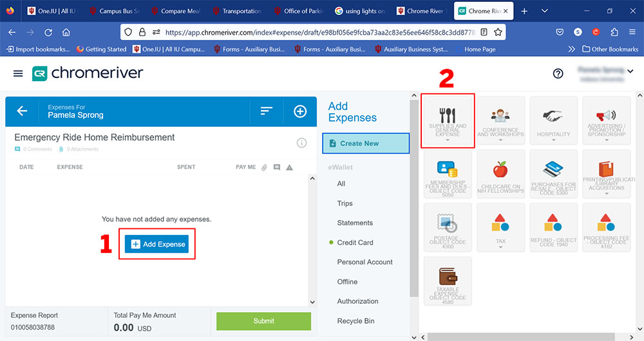Select Processing Fee Object Code 4102 tile
Image resolution: width=644 pixels, height=341 pixels.
607,227
